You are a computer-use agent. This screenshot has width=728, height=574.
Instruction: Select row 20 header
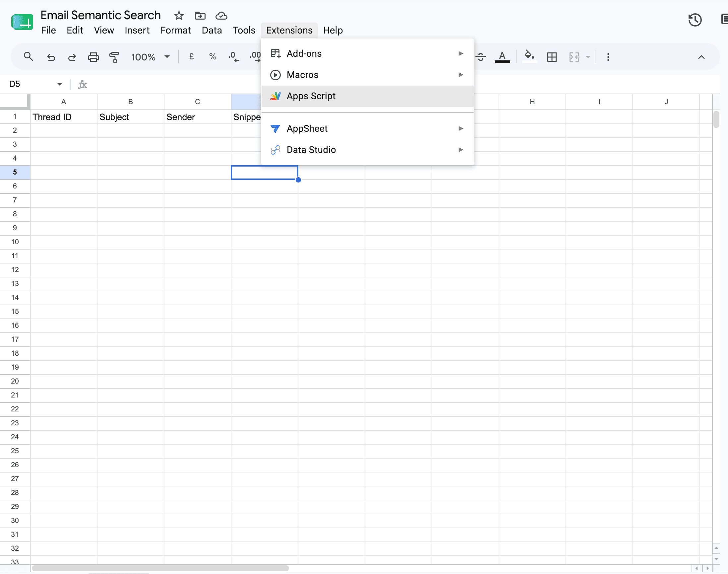[15, 382]
